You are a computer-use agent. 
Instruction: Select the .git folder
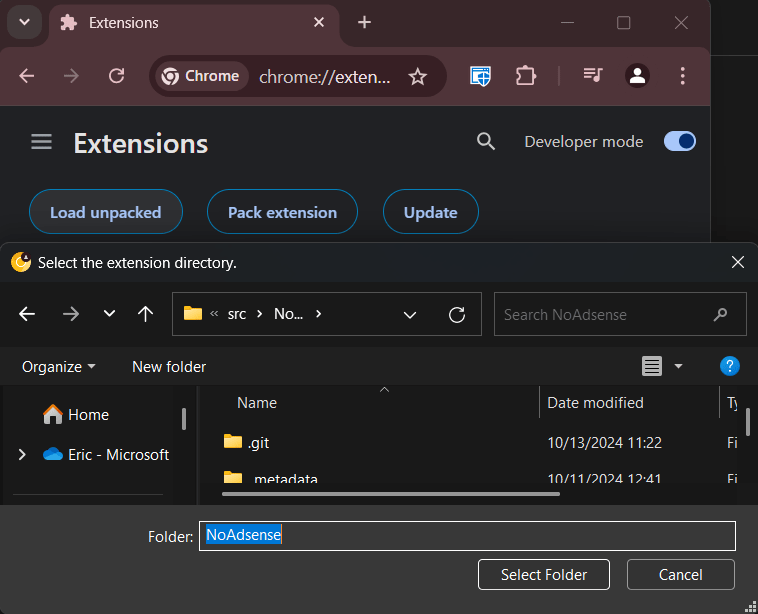[247, 442]
